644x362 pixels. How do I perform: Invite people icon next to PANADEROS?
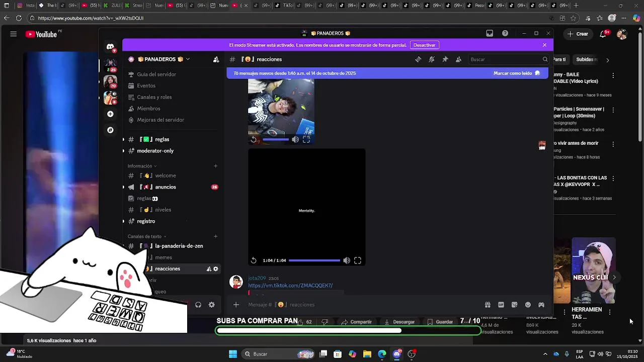pyautogui.click(x=216, y=59)
